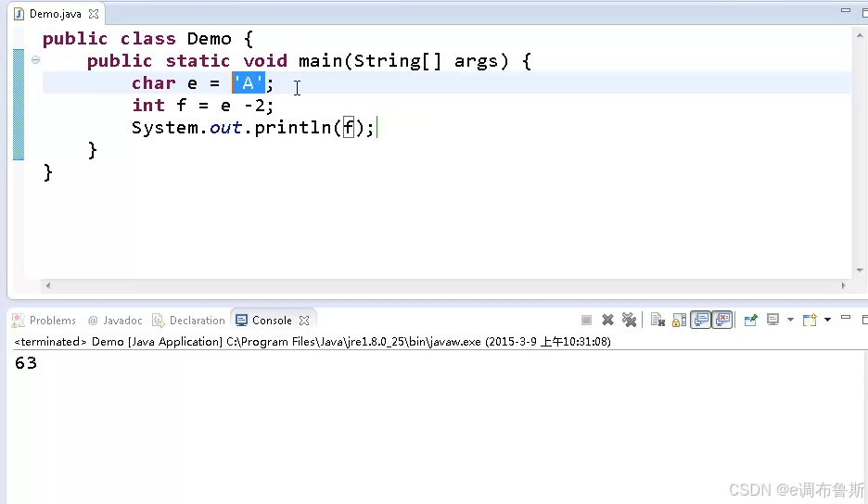
Task: Click the '-2' in the int f line
Action: pyautogui.click(x=255, y=105)
